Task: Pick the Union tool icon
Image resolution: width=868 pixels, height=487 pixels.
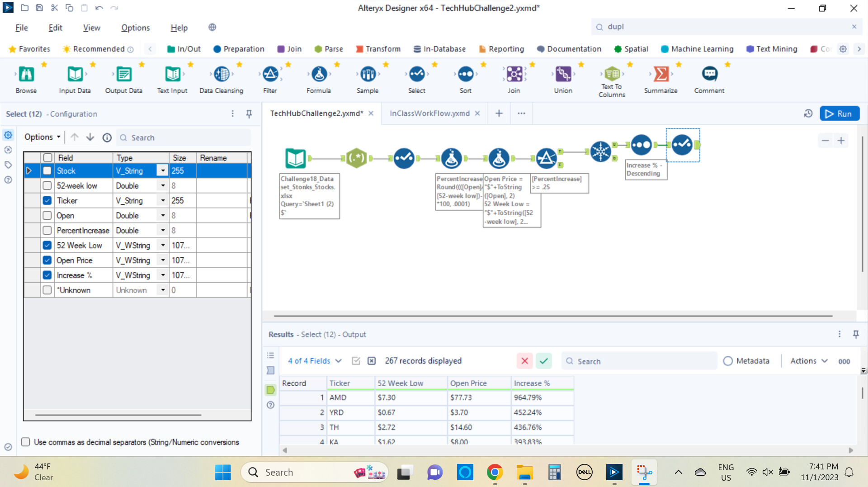Action: click(563, 74)
